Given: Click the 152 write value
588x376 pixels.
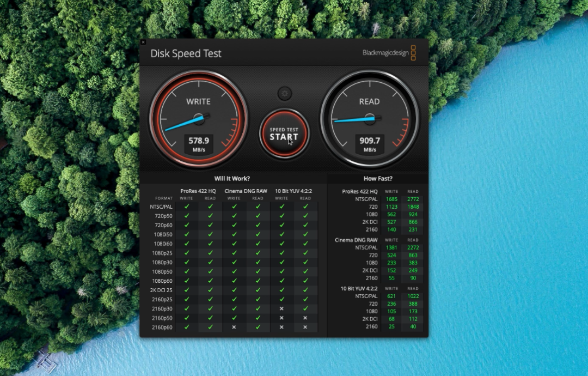Looking at the screenshot, I should click(391, 270).
